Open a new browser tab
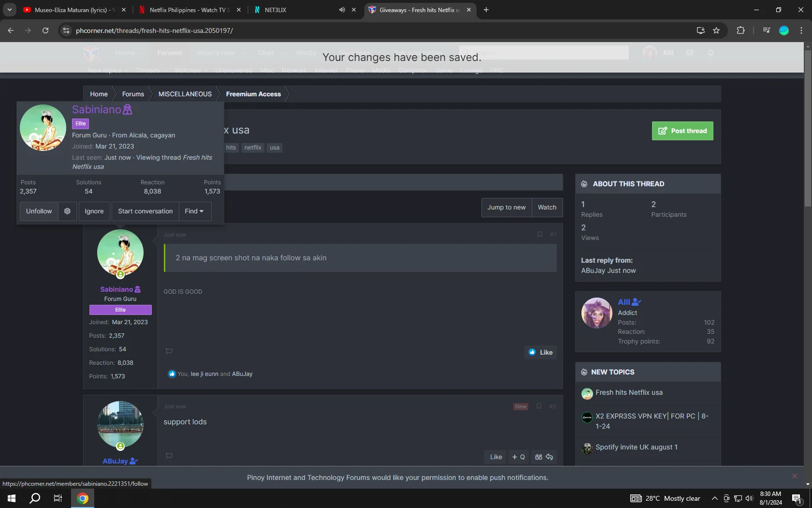 486,10
